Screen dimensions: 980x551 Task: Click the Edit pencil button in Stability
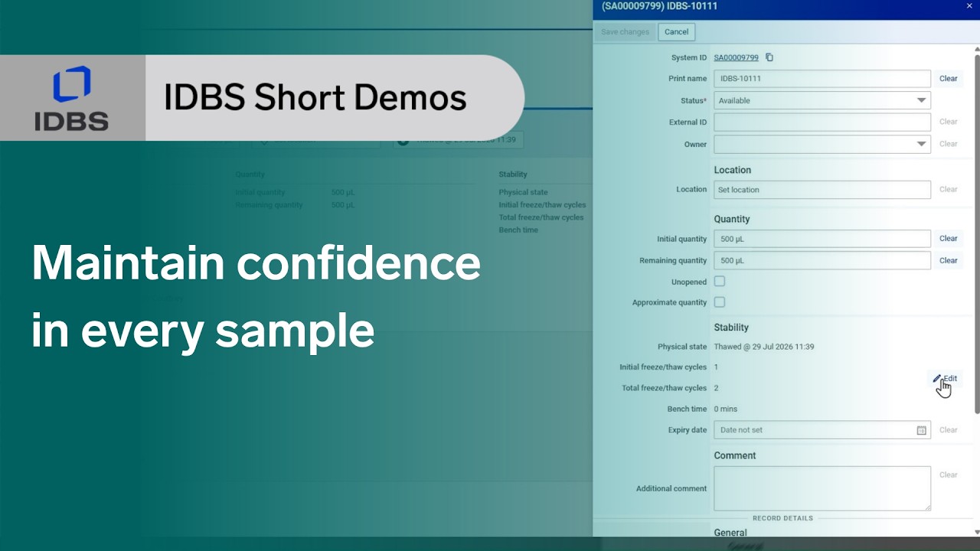coord(945,379)
